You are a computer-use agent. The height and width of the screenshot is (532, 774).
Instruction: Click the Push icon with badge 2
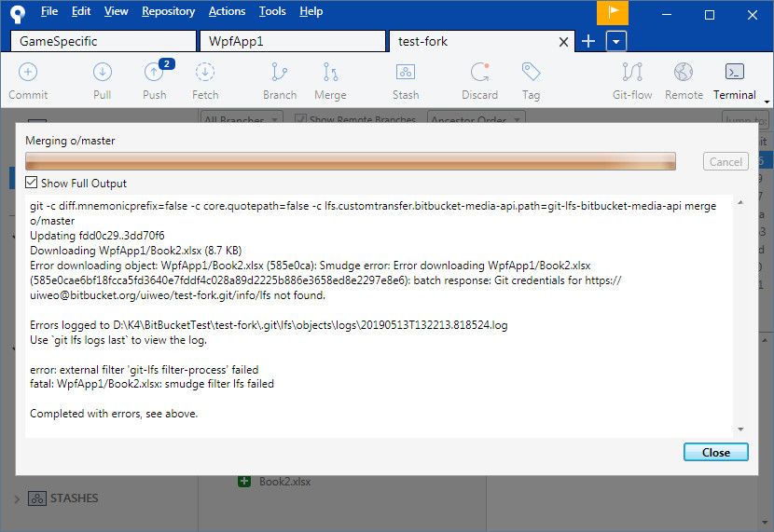(155, 72)
